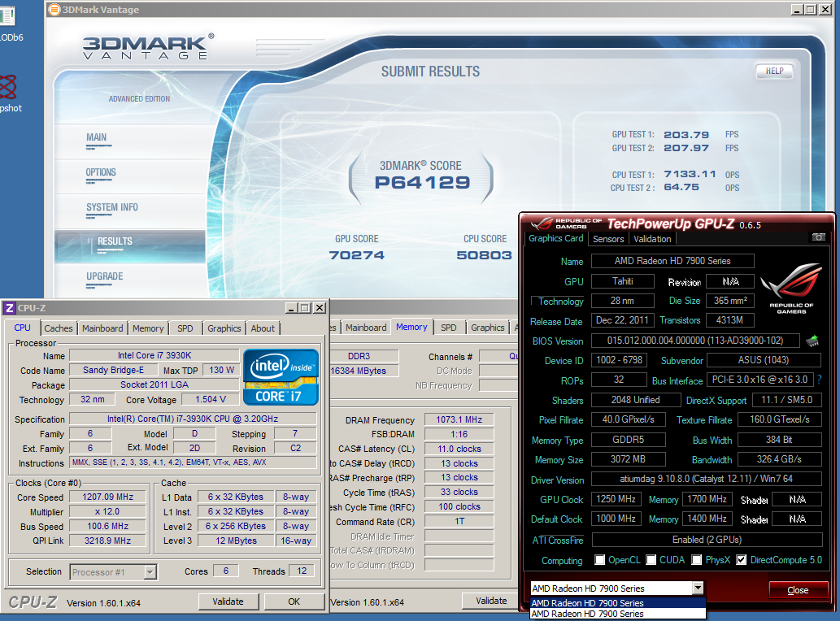Image resolution: width=840 pixels, height=621 pixels.
Task: Click the BIOS Version value field
Action: click(695, 341)
